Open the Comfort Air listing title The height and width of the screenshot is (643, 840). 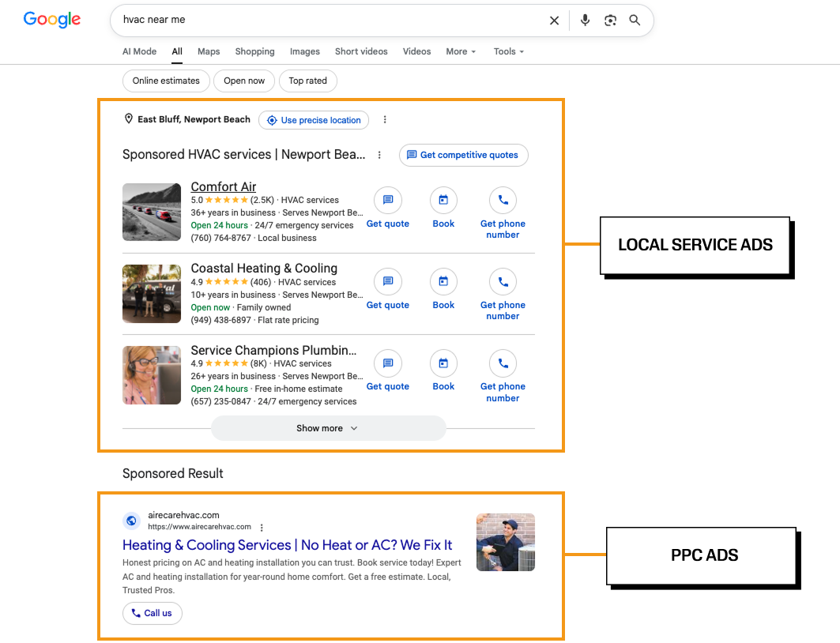click(224, 187)
